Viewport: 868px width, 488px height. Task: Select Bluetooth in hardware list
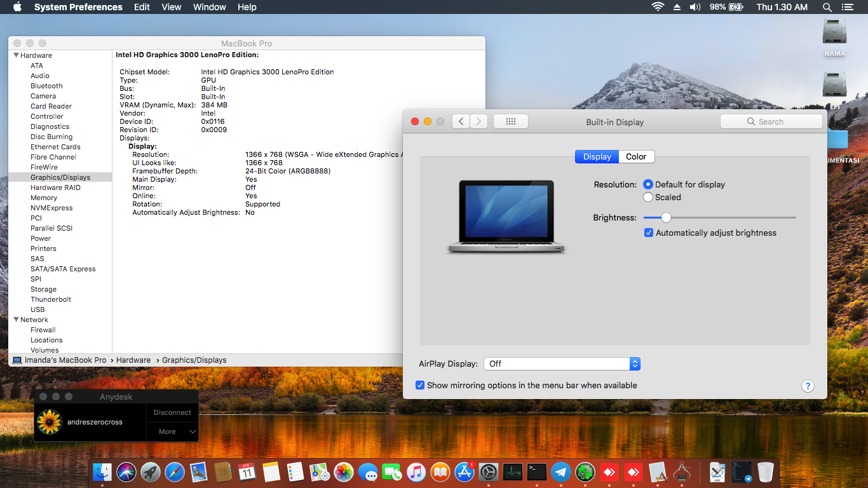click(46, 86)
